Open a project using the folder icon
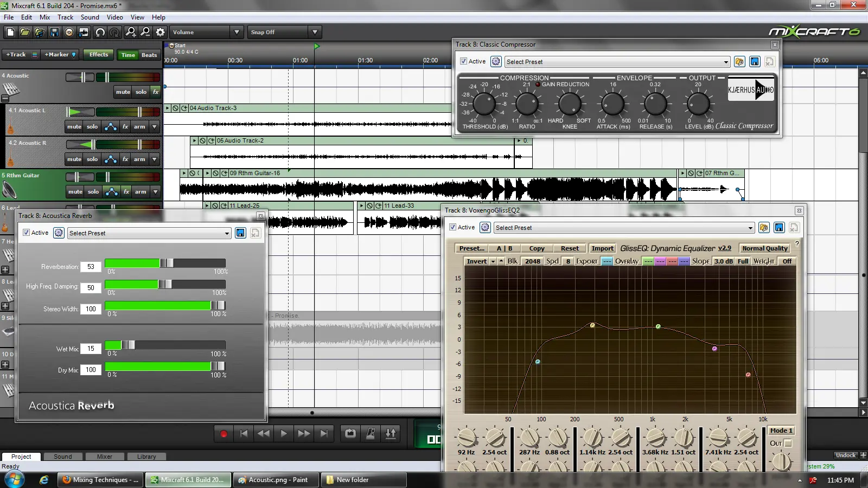Viewport: 868px width, 488px height. (x=25, y=33)
